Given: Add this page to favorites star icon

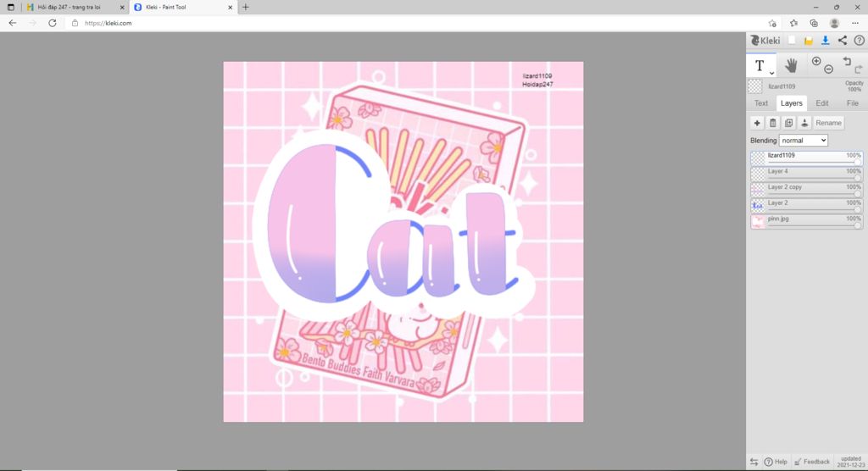Looking at the screenshot, I should 772,23.
